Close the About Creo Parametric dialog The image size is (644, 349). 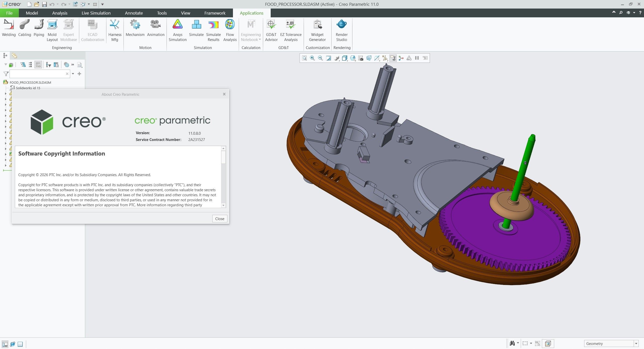220,219
